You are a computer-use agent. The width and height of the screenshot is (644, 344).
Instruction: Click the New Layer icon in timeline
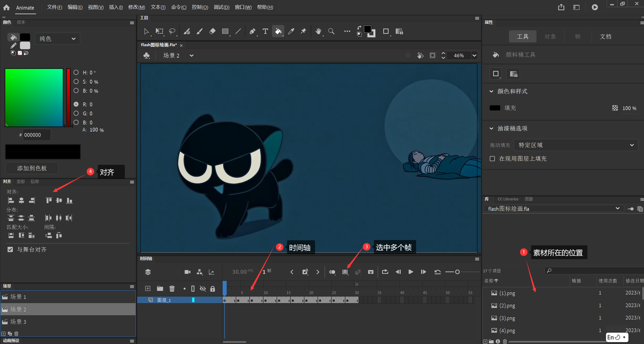click(x=148, y=288)
